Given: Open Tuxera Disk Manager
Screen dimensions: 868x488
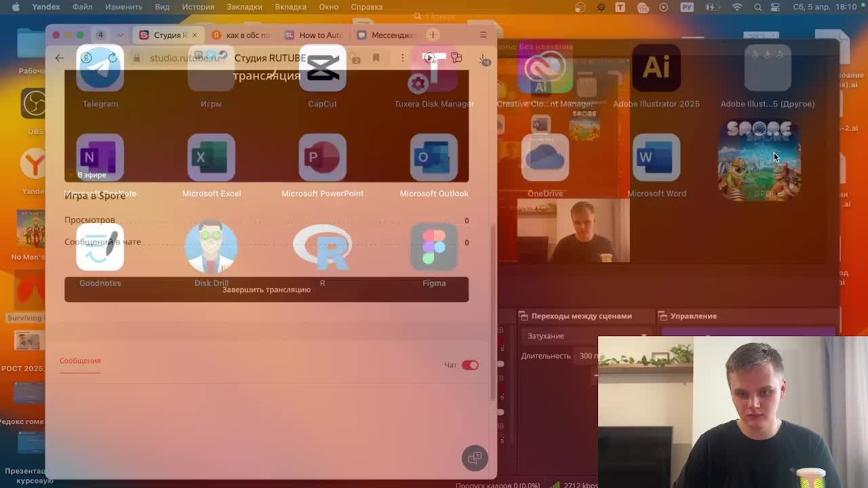Looking at the screenshot, I should [x=434, y=68].
